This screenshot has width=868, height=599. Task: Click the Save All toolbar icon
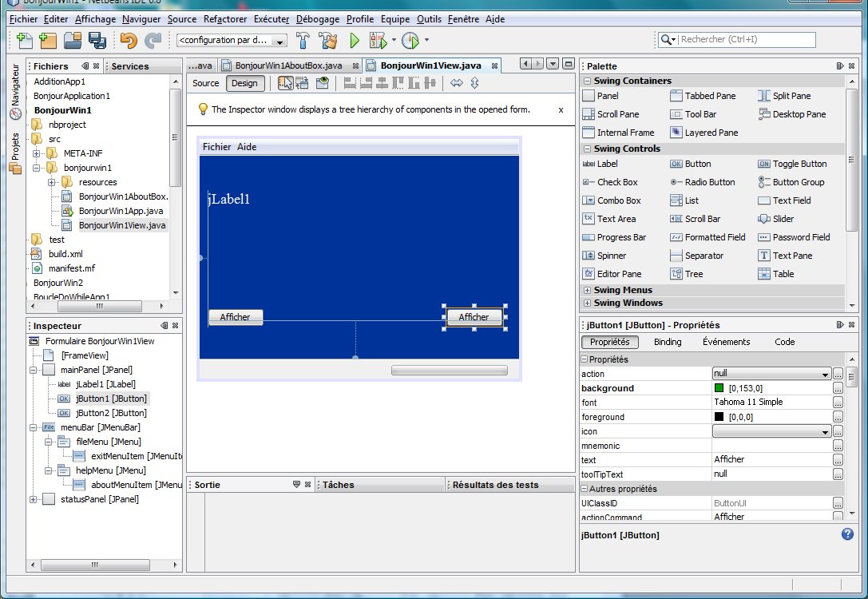[97, 40]
